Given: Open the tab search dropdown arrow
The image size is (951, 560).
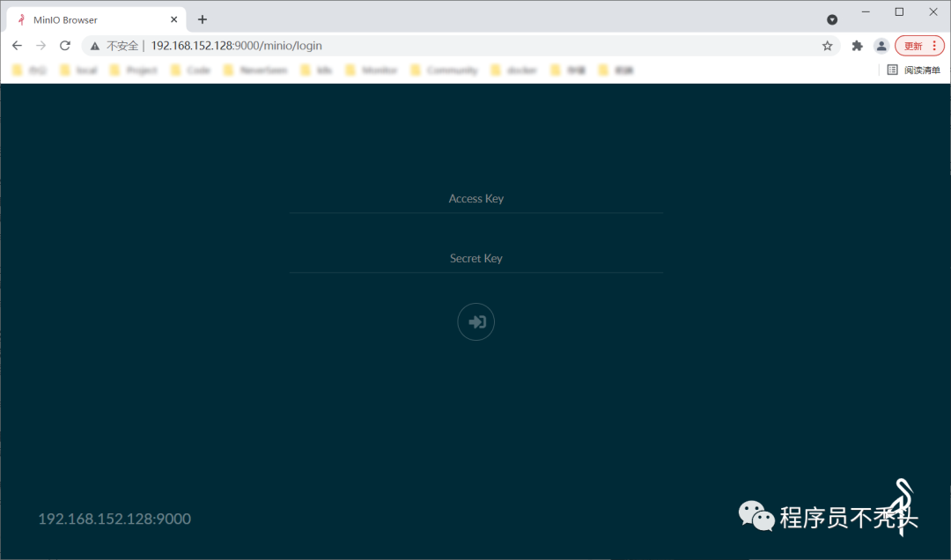Looking at the screenshot, I should [832, 20].
